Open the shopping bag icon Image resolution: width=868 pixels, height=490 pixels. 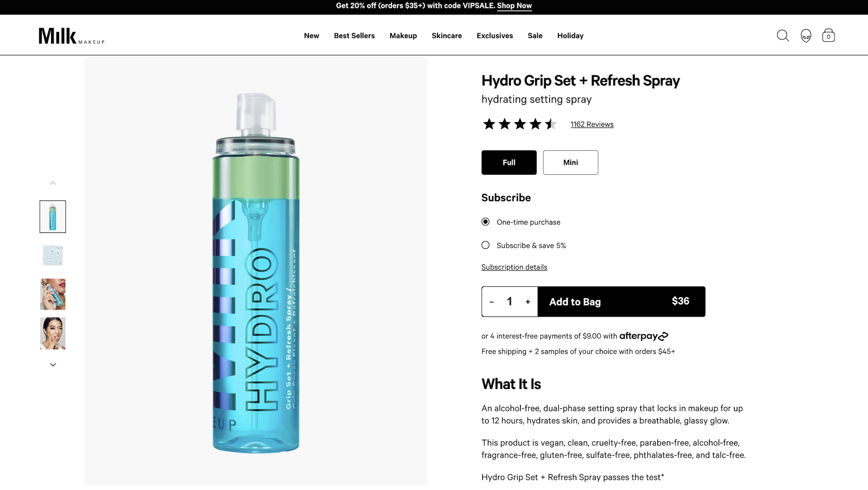[x=828, y=36]
